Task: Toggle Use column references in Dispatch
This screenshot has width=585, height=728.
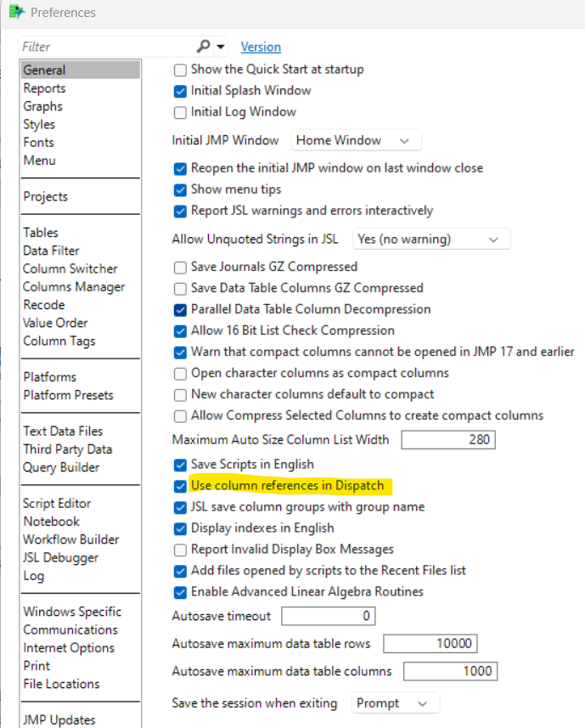Action: pos(180,486)
